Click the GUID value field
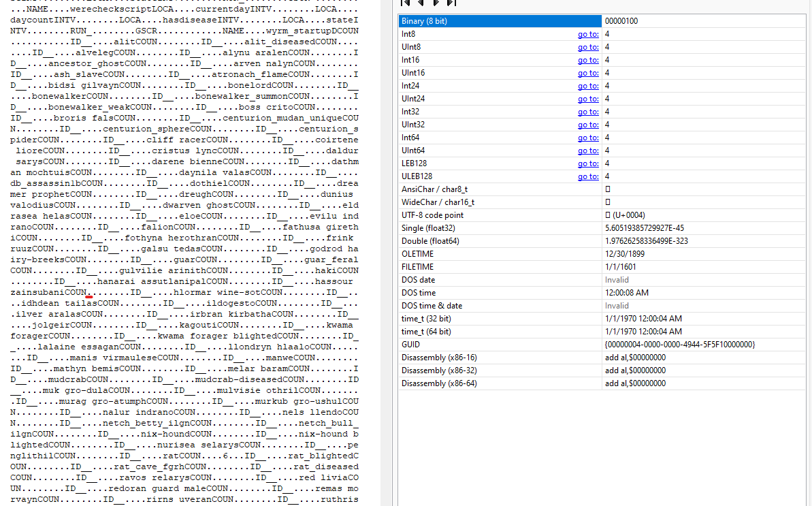The image size is (812, 506). point(679,345)
